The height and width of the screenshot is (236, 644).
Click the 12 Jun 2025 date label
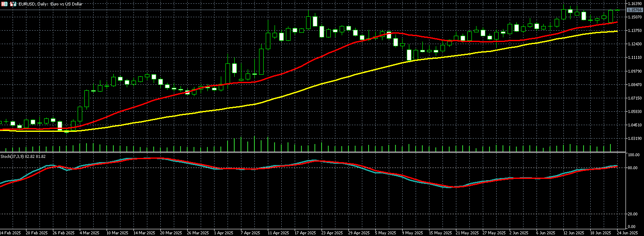click(x=575, y=233)
